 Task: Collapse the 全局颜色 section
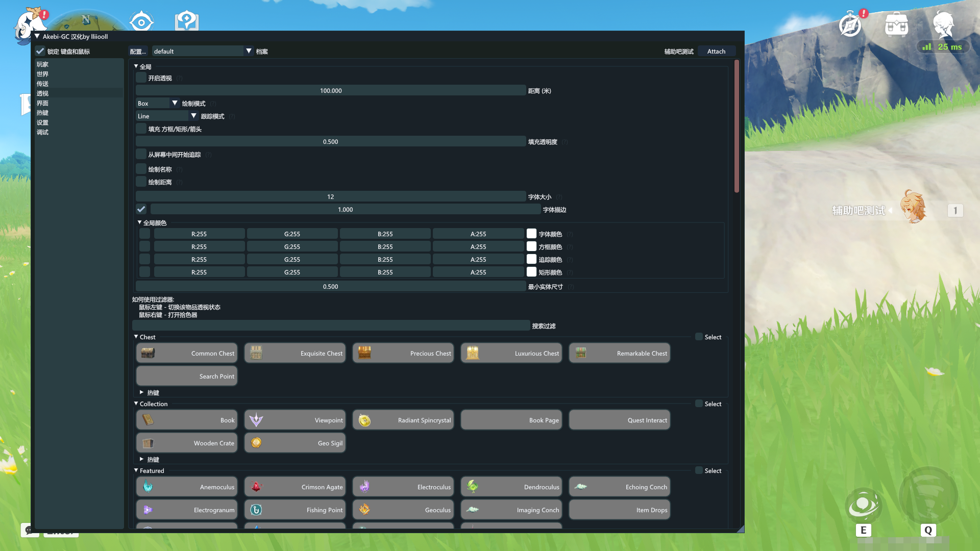click(x=140, y=222)
